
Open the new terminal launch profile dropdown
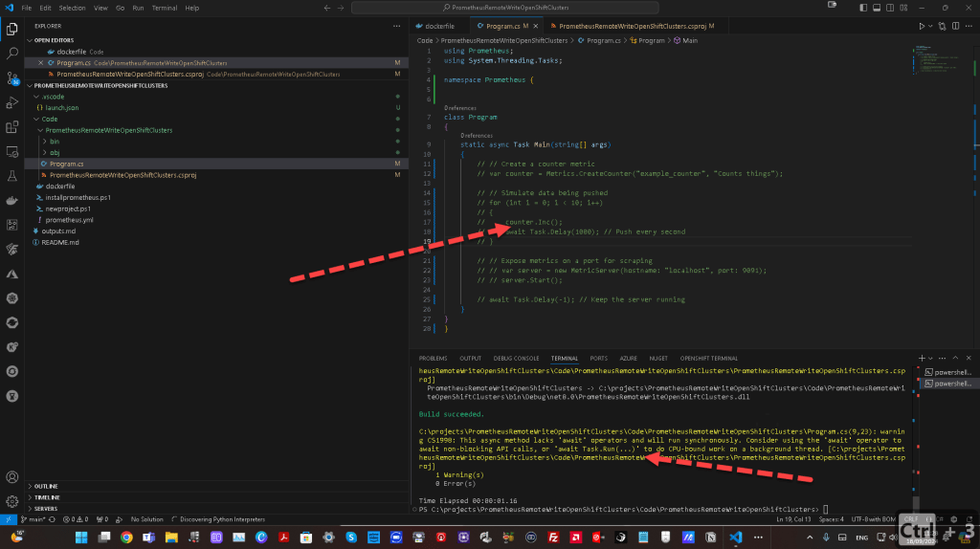[930, 359]
